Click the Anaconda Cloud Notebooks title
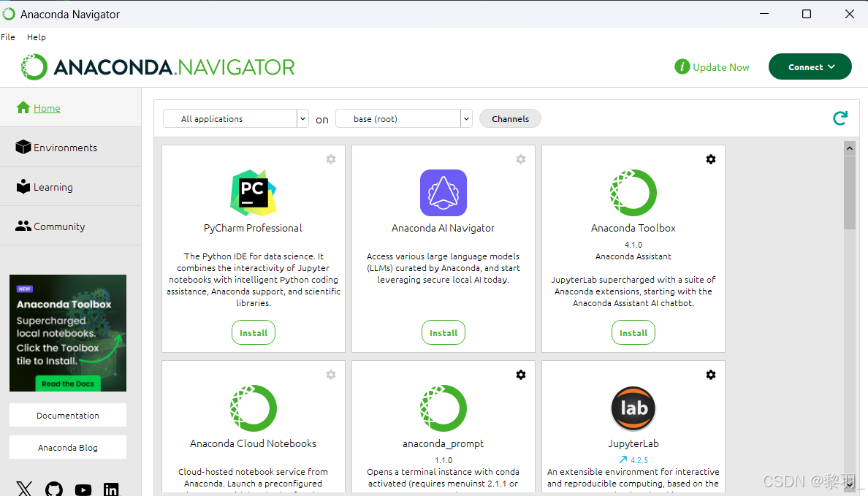 tap(254, 443)
